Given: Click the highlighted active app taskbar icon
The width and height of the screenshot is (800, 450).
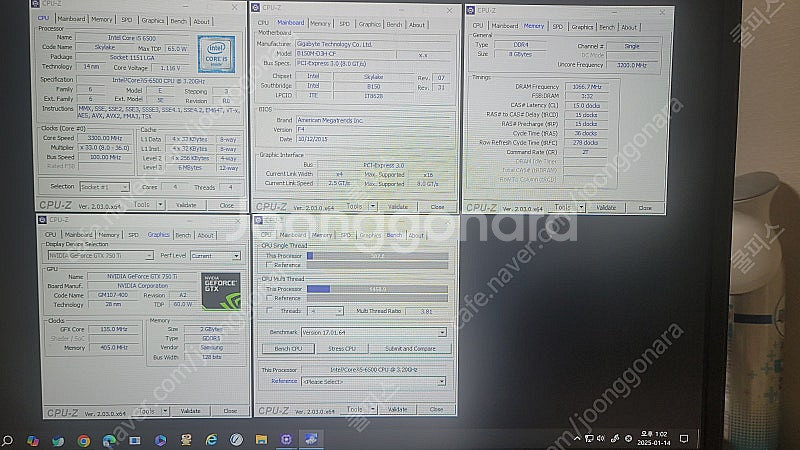Looking at the screenshot, I should (311, 439).
